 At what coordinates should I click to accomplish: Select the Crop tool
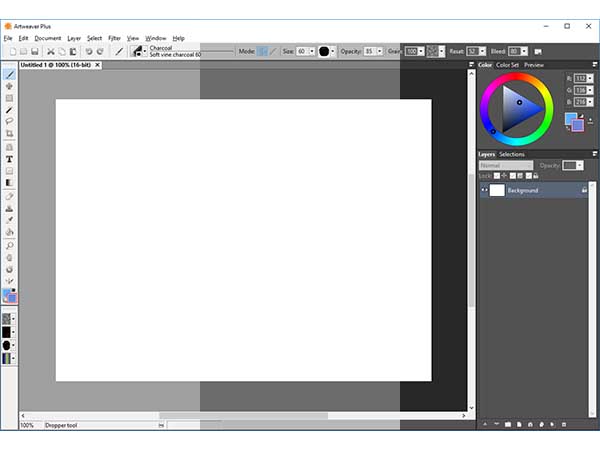[x=10, y=133]
